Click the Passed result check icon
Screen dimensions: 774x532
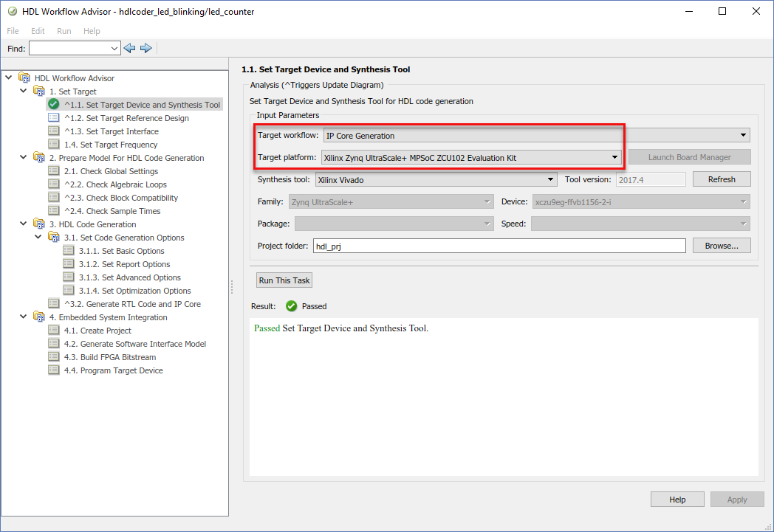coord(291,306)
